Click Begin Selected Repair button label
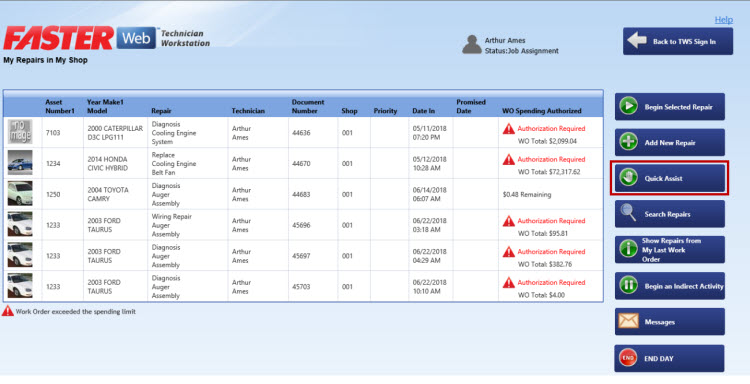This screenshot has height=384, width=750. pos(678,107)
